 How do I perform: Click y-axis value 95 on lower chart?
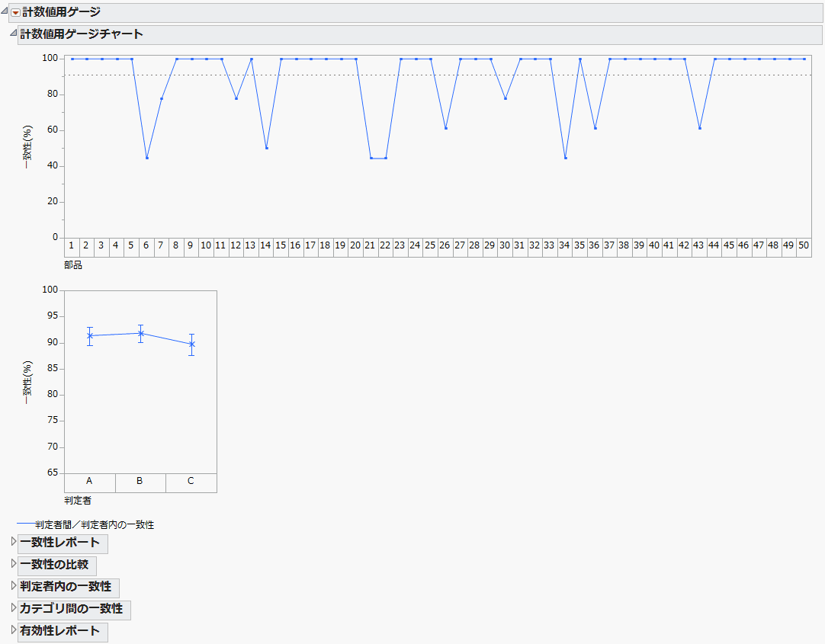[x=53, y=316]
